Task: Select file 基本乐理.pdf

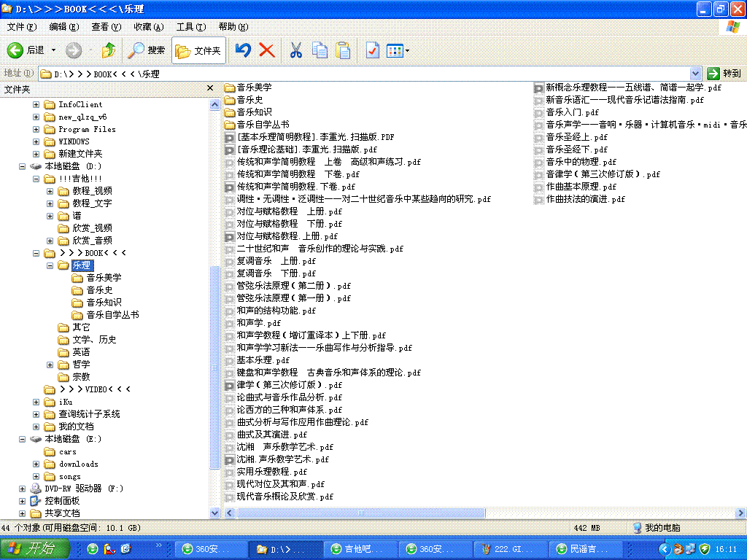Action: [x=263, y=360]
